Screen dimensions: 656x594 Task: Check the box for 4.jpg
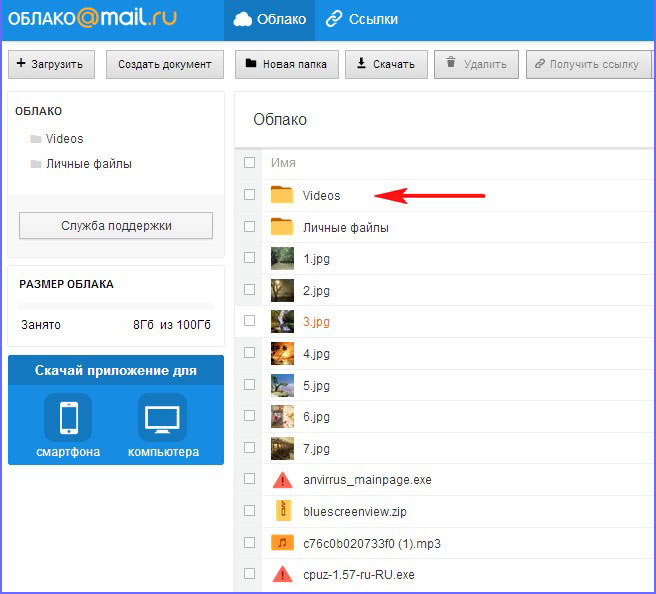pos(249,353)
